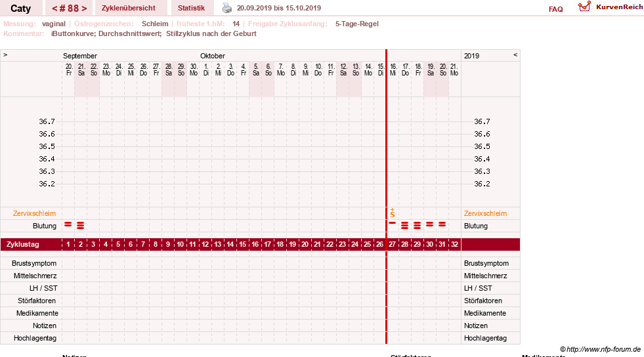Select the bleeding mark on cycle day 31
Image resolution: width=644 pixels, height=357 pixels.
pyautogui.click(x=442, y=224)
